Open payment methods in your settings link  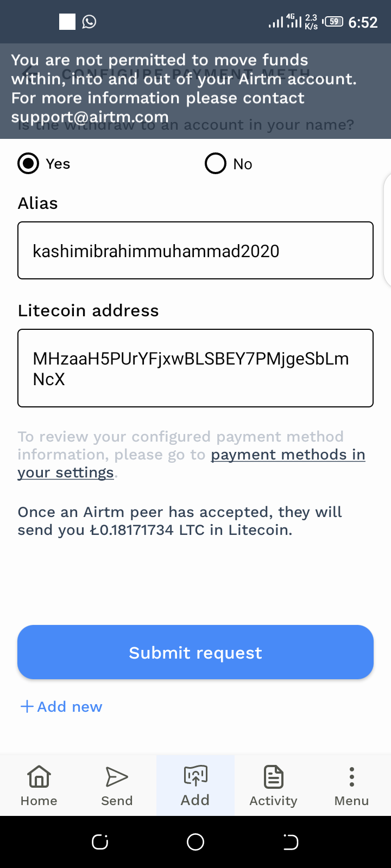288,455
